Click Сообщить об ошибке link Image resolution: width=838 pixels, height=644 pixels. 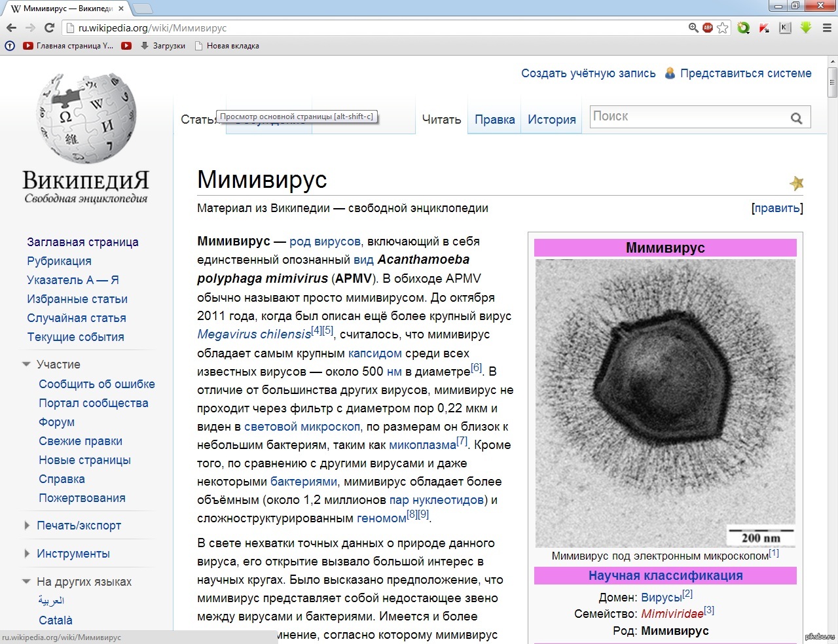pos(97,384)
